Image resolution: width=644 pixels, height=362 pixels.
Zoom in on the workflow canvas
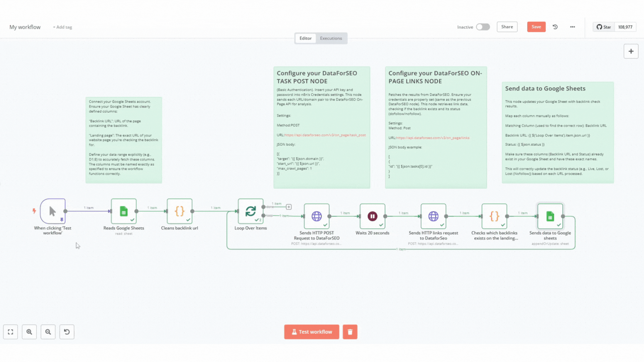click(29, 332)
